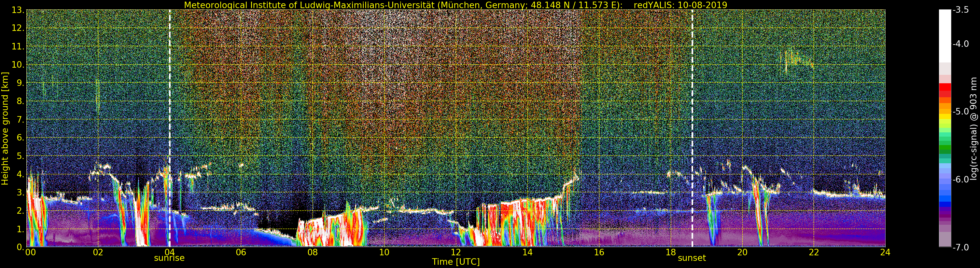Click the "04" time axis tick label
Viewport: 980px width, 268px height.
point(169,252)
